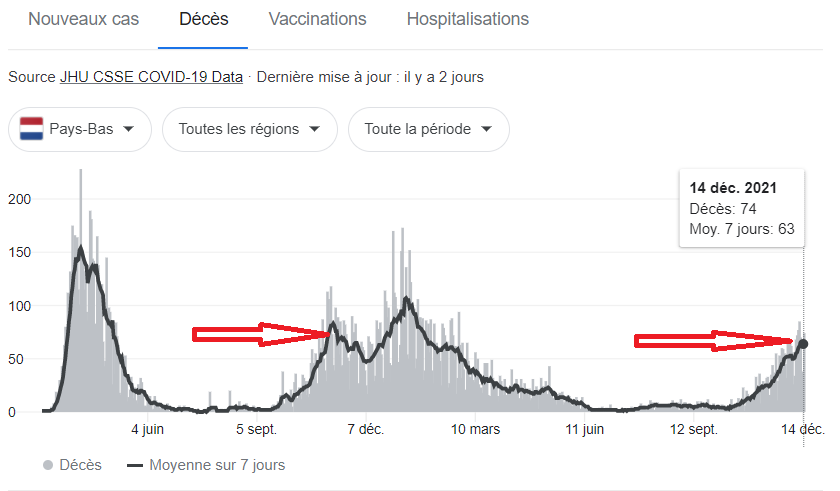Click the 7 déc. axis label

pos(365,430)
